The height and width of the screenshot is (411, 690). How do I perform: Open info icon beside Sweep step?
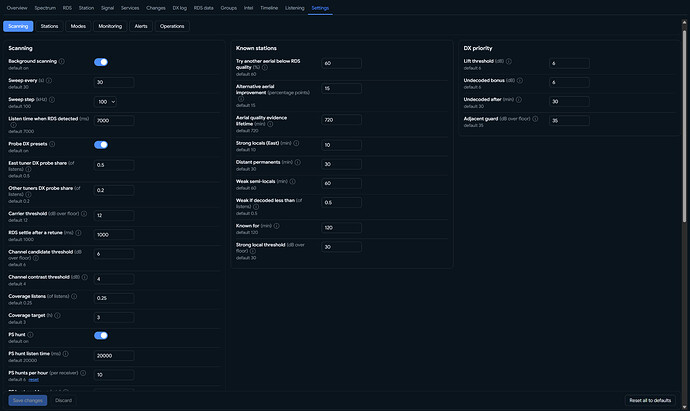coord(52,99)
